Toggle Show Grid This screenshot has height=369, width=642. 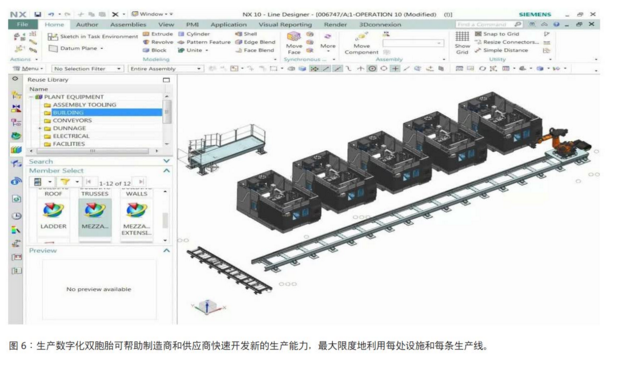click(x=462, y=43)
